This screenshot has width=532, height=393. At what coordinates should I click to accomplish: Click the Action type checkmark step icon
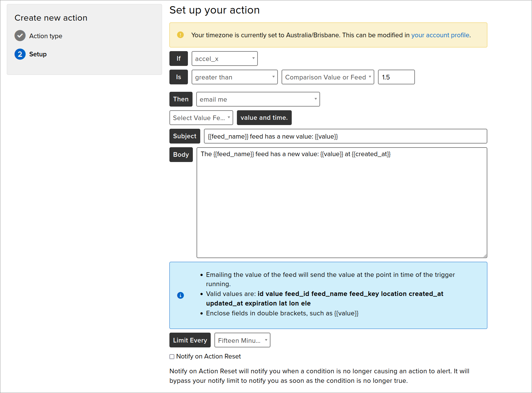click(20, 36)
